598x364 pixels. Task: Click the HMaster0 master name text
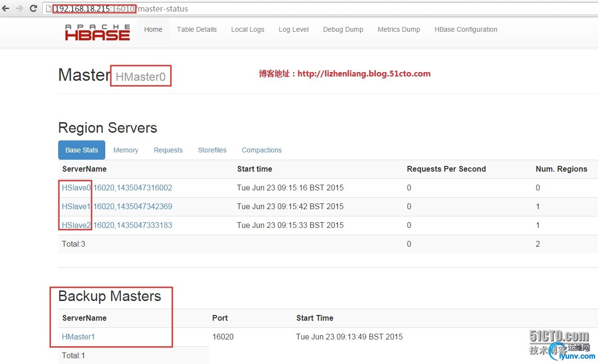140,76
